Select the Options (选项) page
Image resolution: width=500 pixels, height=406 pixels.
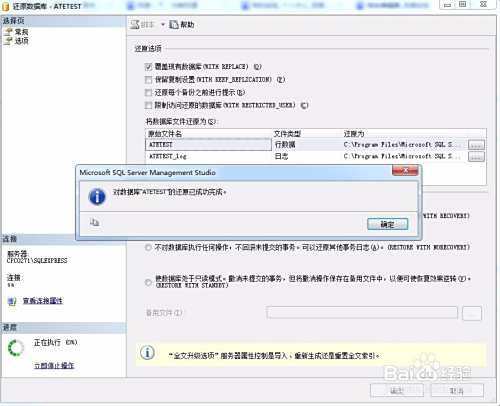(21, 41)
